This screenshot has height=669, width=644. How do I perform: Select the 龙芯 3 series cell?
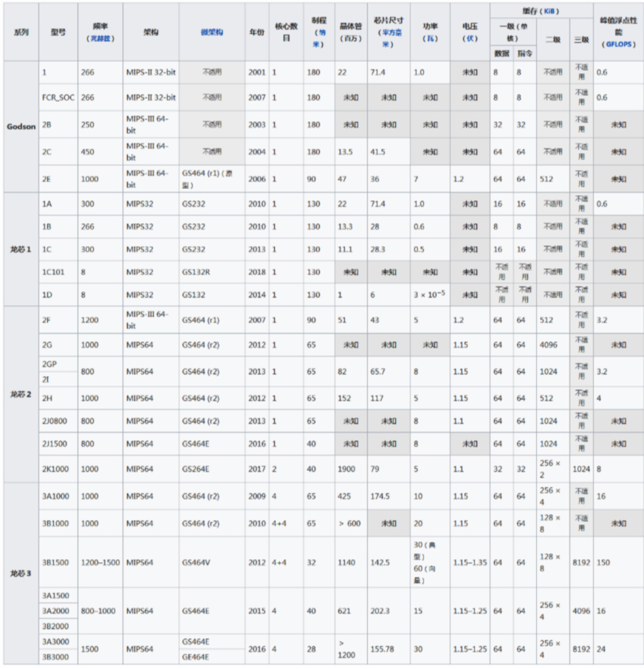(21, 574)
